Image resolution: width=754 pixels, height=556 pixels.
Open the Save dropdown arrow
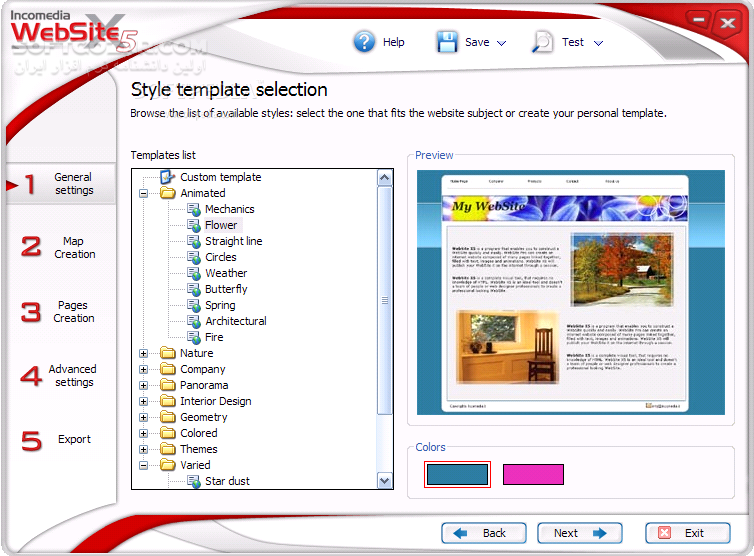click(502, 43)
